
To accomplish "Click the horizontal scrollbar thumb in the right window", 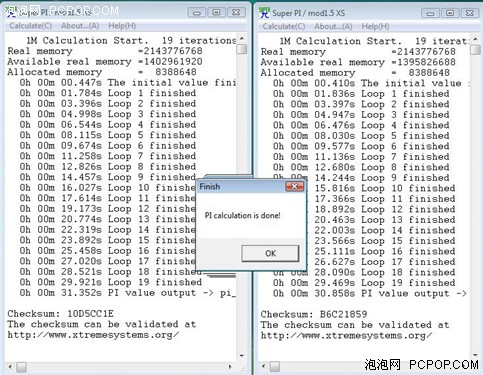I will pos(275,367).
